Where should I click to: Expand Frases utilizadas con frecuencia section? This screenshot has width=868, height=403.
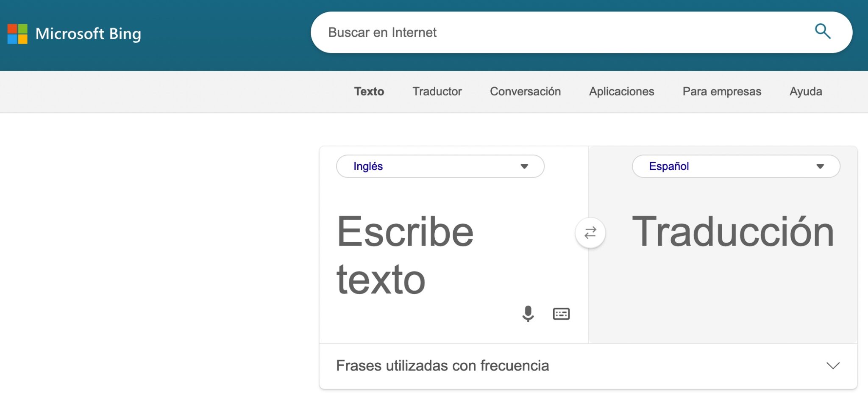832,366
